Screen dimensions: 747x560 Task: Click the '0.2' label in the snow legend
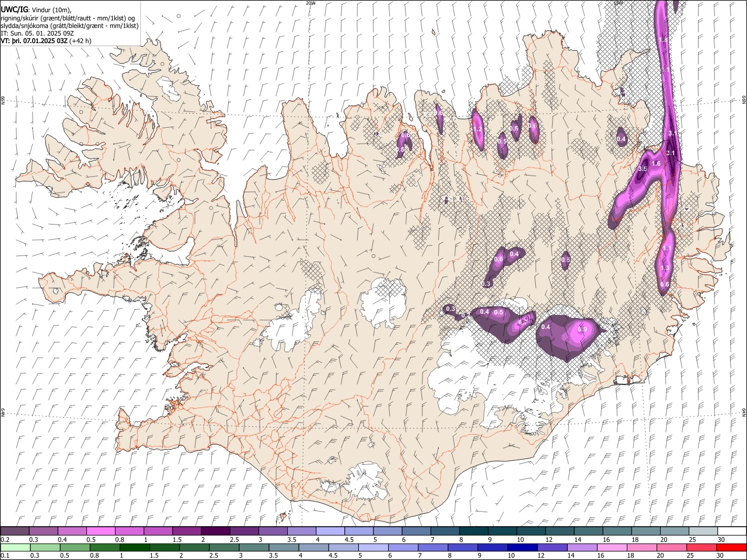5,540
